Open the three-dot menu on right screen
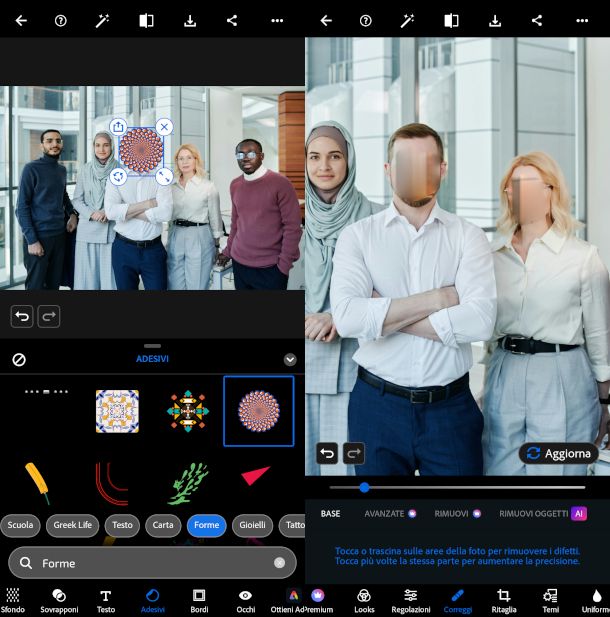The width and height of the screenshot is (610, 617). tap(582, 20)
